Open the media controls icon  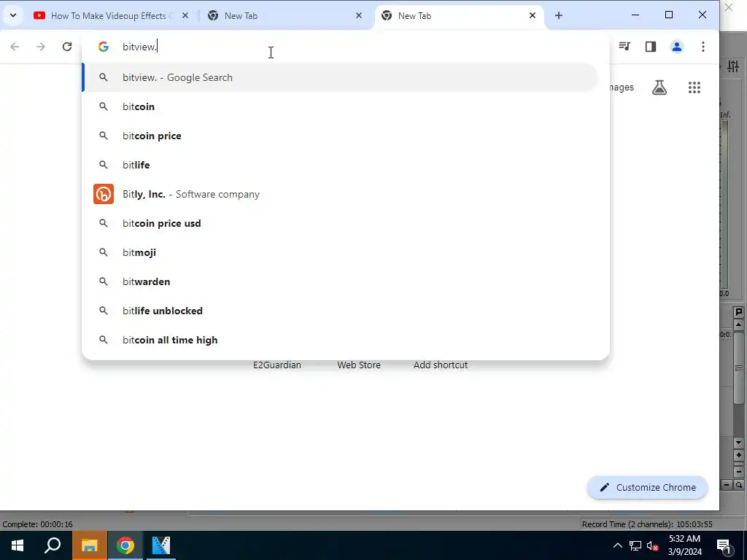(x=624, y=46)
